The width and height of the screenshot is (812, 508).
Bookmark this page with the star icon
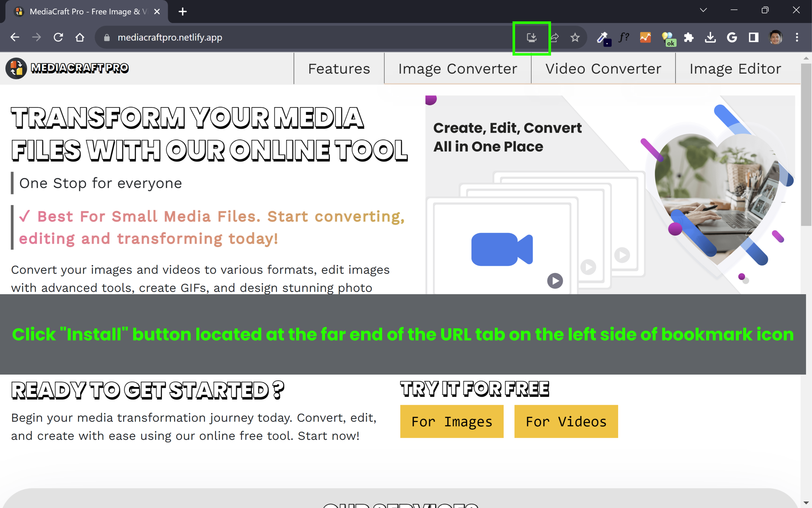(x=575, y=37)
